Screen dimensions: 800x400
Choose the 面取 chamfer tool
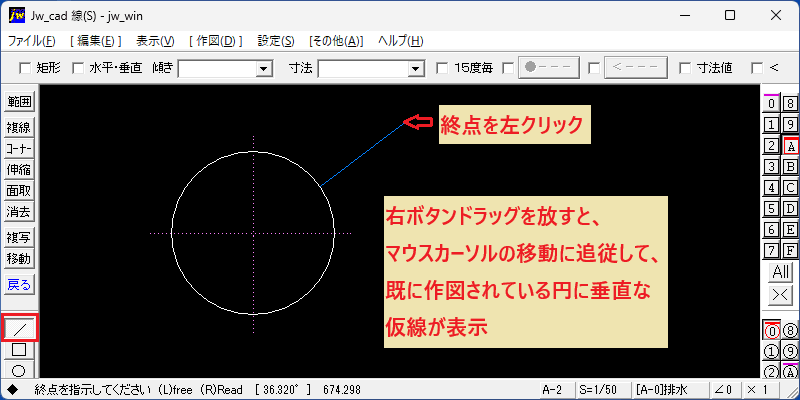pos(19,191)
